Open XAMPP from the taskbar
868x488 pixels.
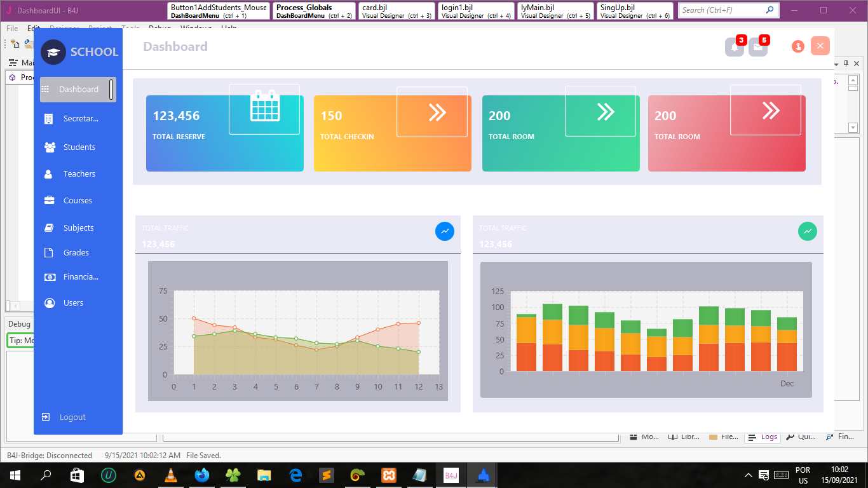coord(389,475)
